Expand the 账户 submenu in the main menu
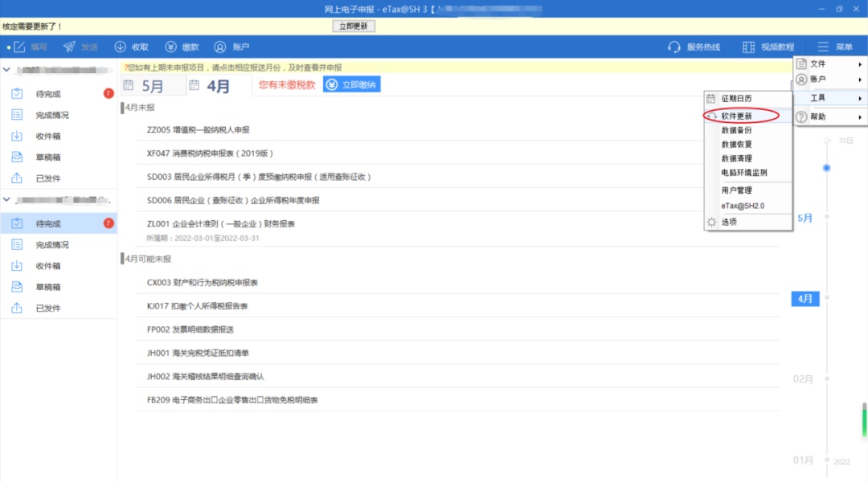Screen dimensions: 868x482 (828, 80)
